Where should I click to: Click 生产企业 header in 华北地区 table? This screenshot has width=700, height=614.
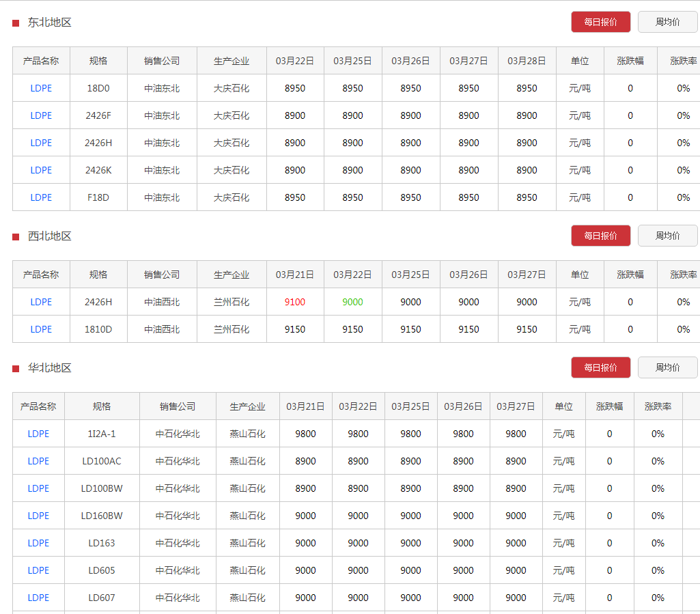[247, 406]
